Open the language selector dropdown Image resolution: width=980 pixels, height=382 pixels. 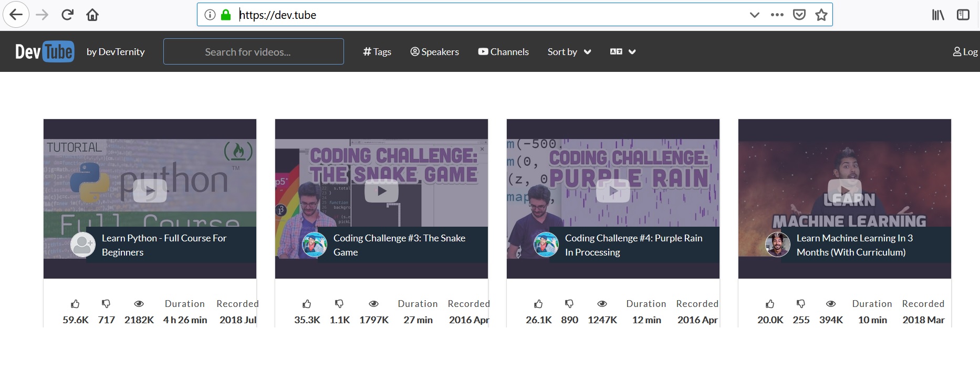tap(623, 51)
